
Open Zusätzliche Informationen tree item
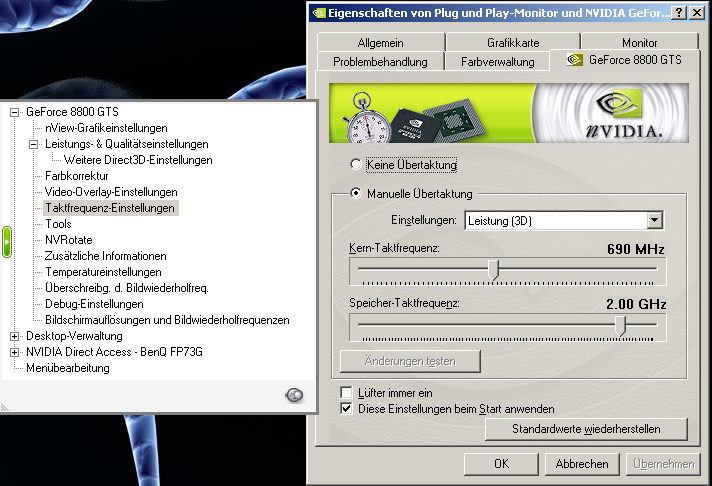(105, 256)
